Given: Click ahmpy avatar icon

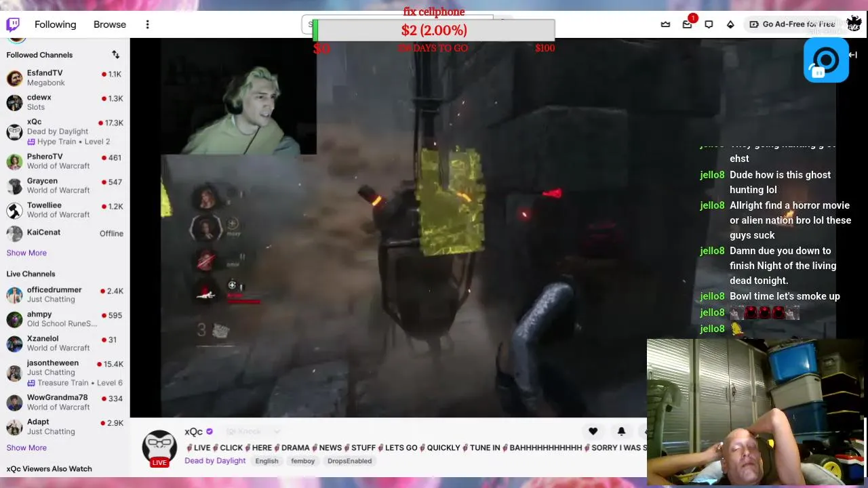Looking at the screenshot, I should (14, 319).
